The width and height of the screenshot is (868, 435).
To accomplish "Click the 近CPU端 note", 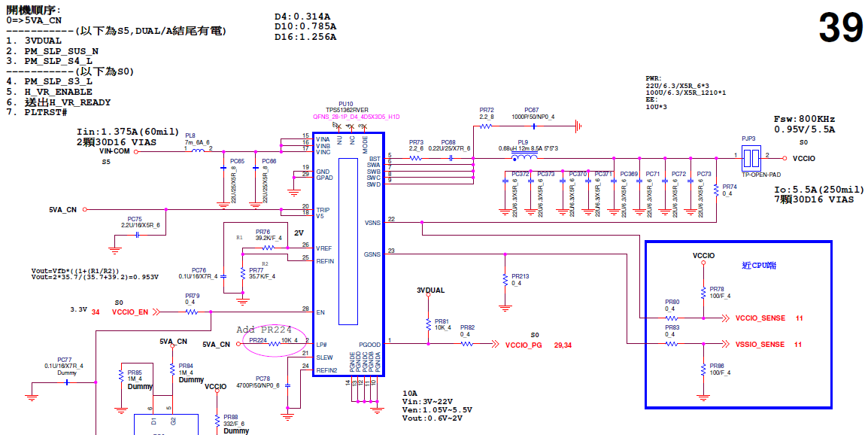I will [759, 266].
